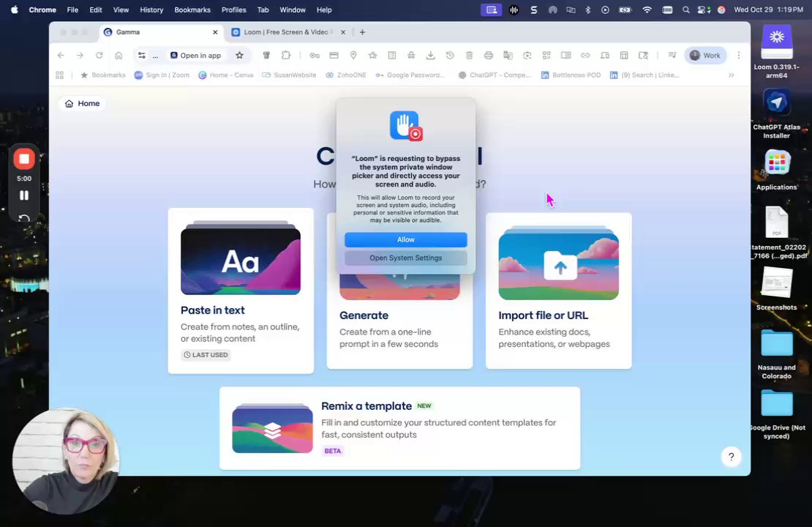The height and width of the screenshot is (527, 812).
Task: Select the Generate option title
Action: 364,315
